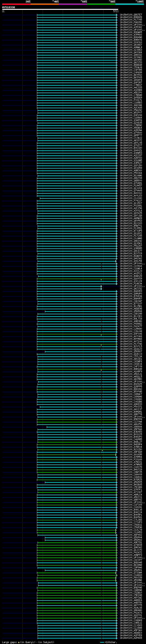Select hit label UniRef100_P60339

pos(131,578)
